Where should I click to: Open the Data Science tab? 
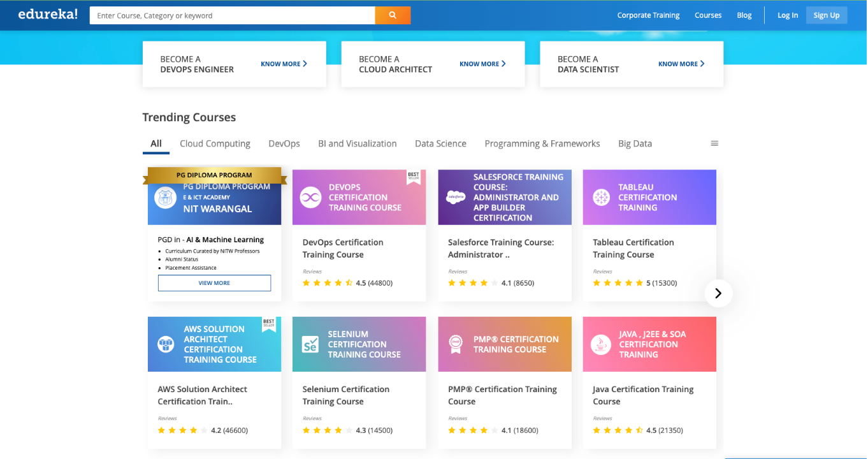tap(440, 143)
